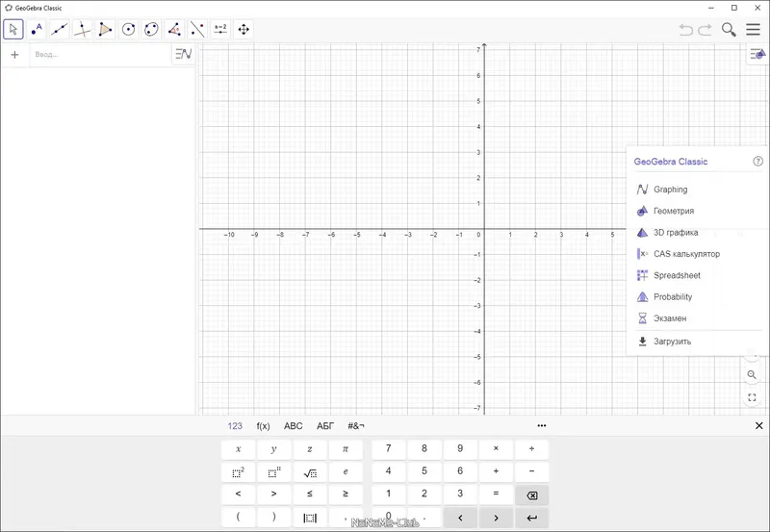Tap the Enter return key
The image size is (770, 532).
point(532,518)
